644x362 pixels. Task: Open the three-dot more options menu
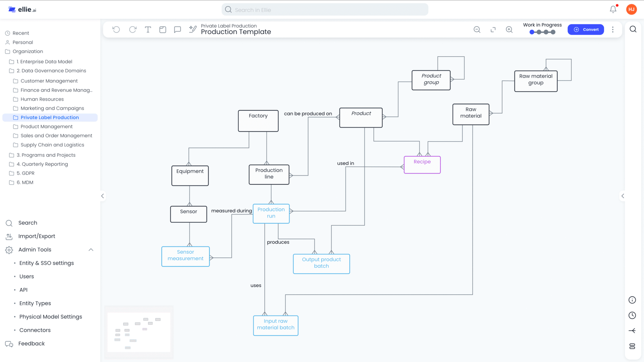pyautogui.click(x=613, y=29)
